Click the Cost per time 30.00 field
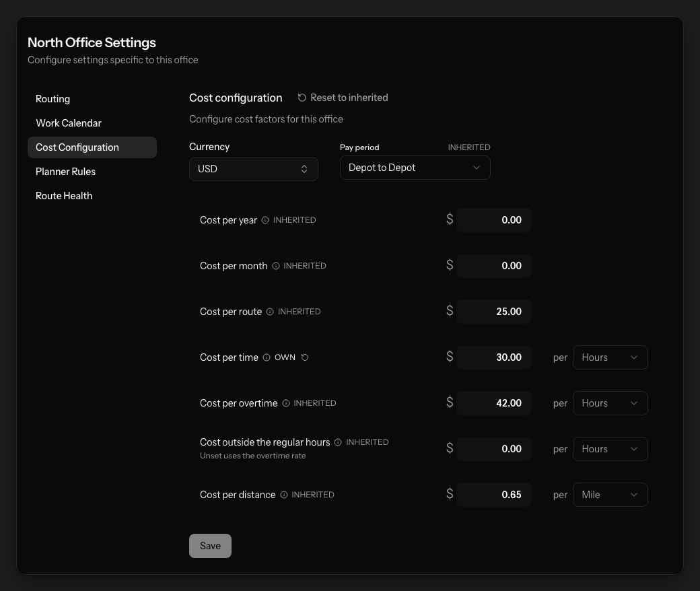 point(494,357)
